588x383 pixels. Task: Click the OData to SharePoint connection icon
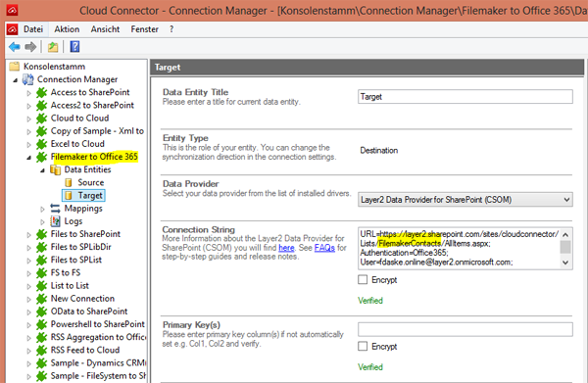41,311
